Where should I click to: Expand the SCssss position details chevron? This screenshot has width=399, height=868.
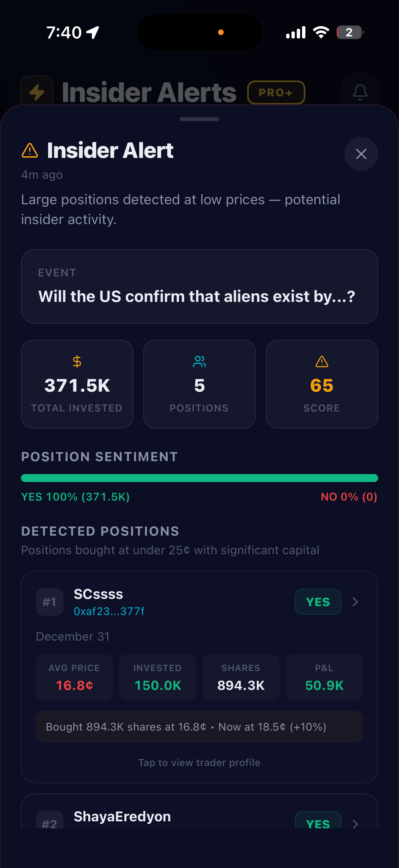pyautogui.click(x=355, y=602)
